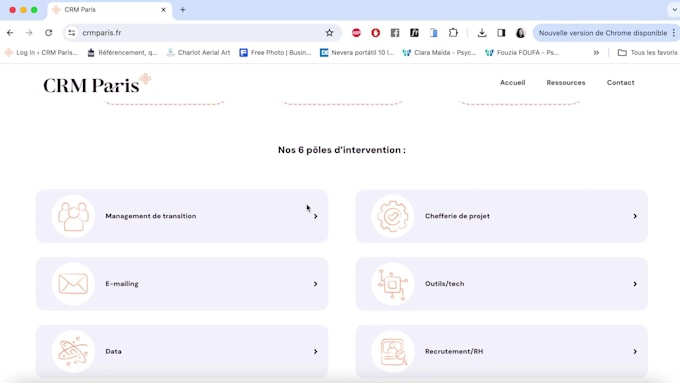Click the red Opera-style O extension icon
The width and height of the screenshot is (680, 383).
coord(376,33)
